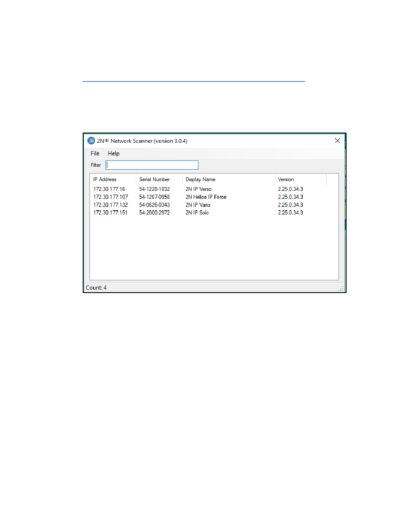This screenshot has width=401, height=532.
Task: Click serial number 54-1228-1832
Action: tap(154, 189)
